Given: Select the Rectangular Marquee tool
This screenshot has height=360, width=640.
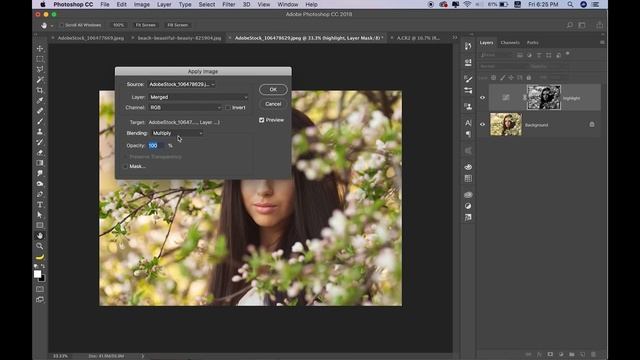Looking at the screenshot, I should [x=40, y=59].
